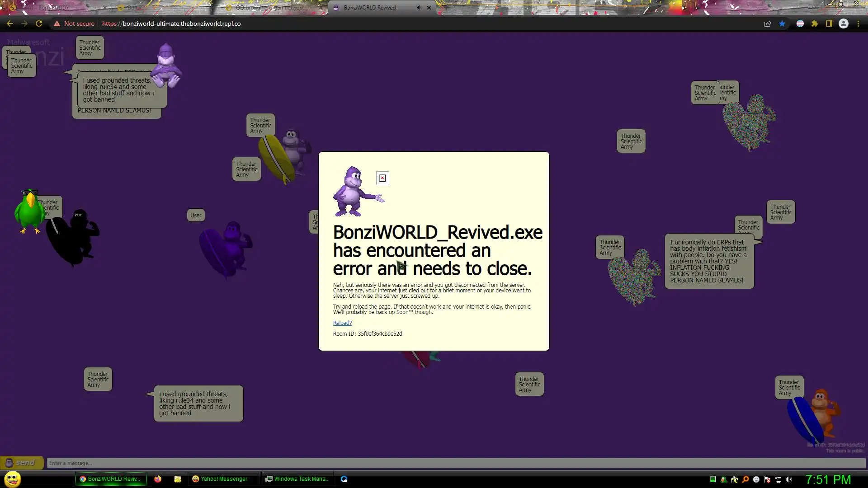Go back using browser back arrow

[x=10, y=23]
